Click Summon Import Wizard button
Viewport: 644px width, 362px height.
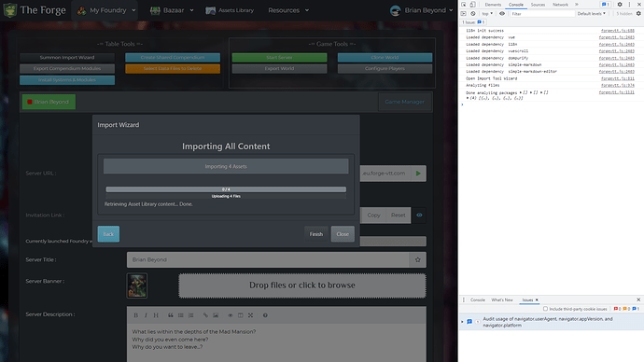(67, 58)
